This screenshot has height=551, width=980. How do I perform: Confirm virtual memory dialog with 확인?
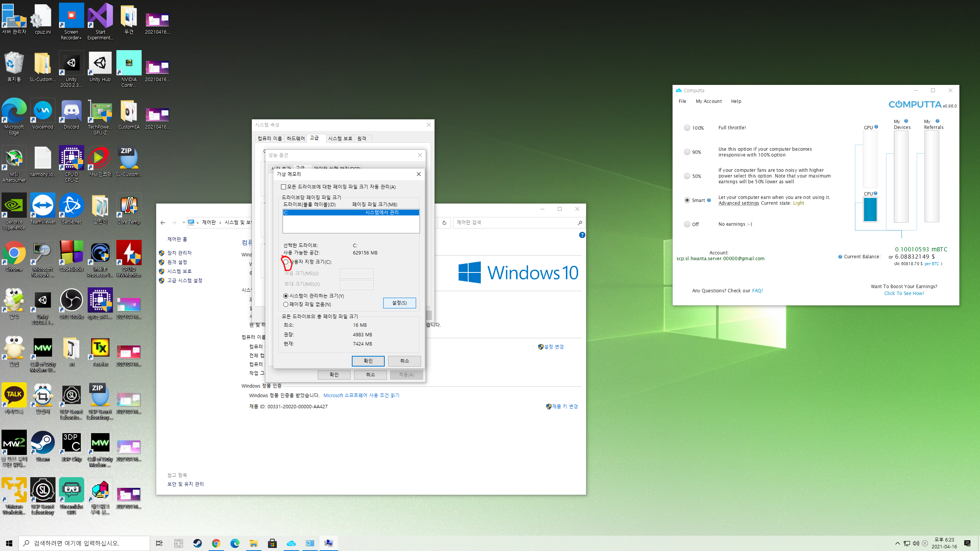coord(368,361)
